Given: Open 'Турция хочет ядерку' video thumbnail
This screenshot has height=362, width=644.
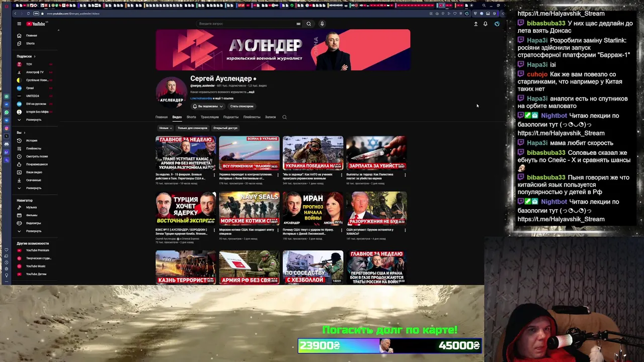Looking at the screenshot, I should (186, 208).
